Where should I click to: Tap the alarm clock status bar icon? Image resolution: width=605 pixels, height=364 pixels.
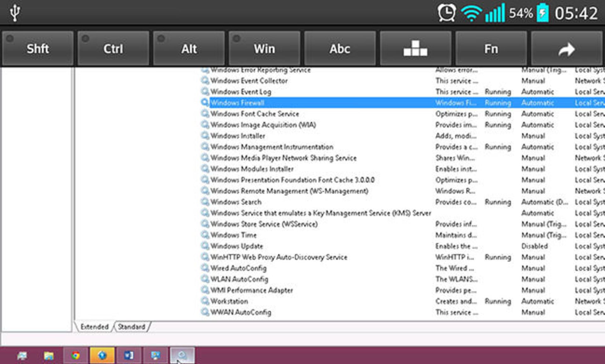(x=447, y=13)
